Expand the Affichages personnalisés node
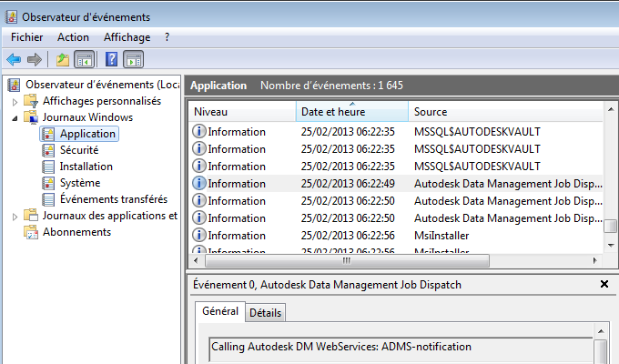This screenshot has width=619, height=364. [x=15, y=101]
